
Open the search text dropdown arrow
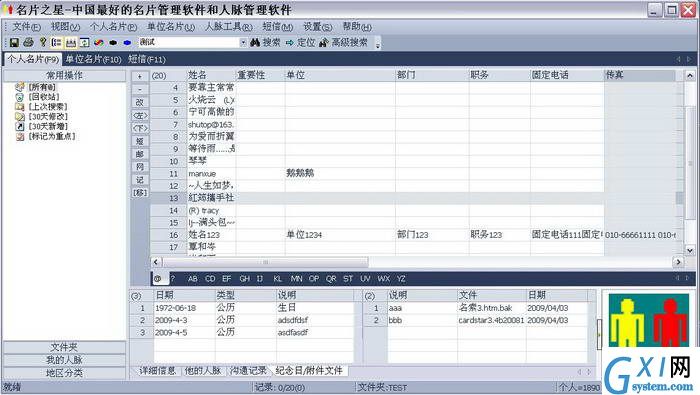tap(243, 42)
